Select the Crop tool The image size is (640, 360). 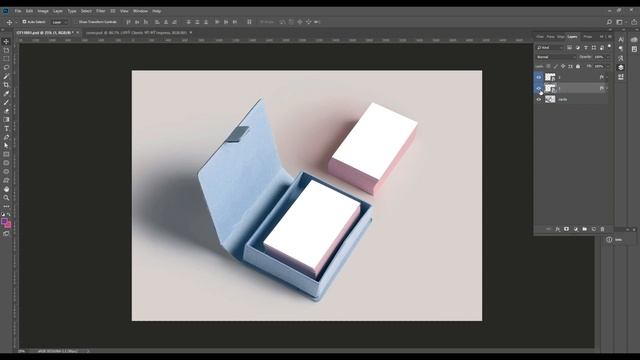pyautogui.click(x=6, y=85)
